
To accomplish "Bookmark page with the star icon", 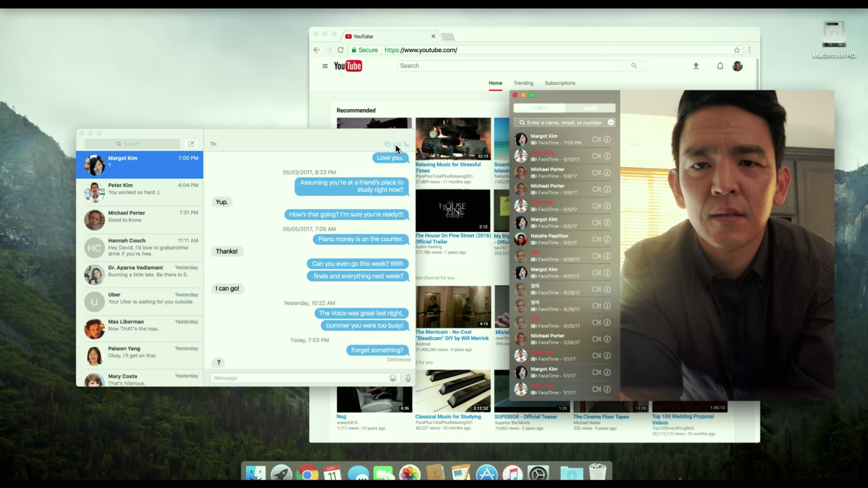I will [x=736, y=50].
